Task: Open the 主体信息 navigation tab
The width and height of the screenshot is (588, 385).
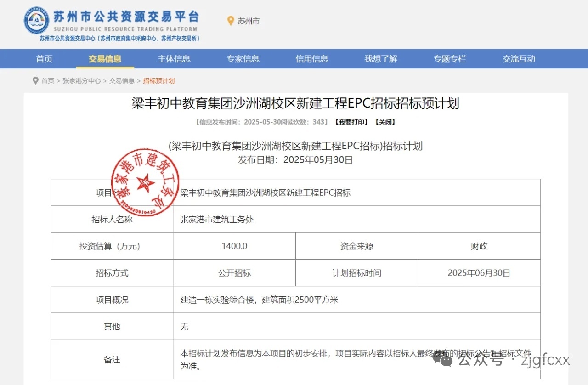Action: (174, 59)
